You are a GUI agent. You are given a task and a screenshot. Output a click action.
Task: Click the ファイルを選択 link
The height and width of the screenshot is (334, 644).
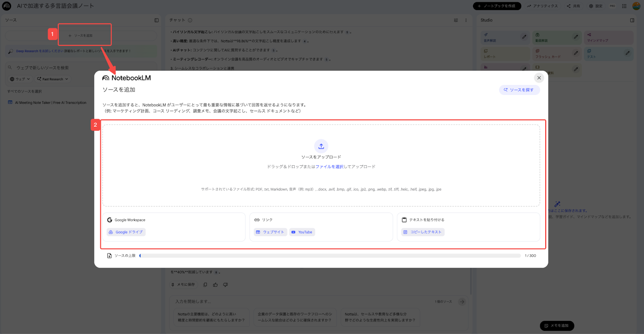pyautogui.click(x=329, y=167)
